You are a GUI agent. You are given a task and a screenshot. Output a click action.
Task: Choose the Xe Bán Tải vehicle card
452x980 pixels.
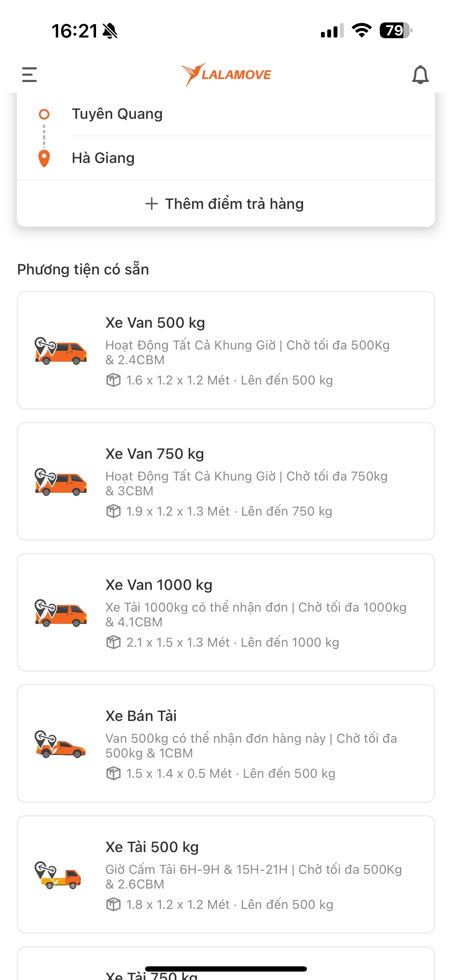(226, 743)
